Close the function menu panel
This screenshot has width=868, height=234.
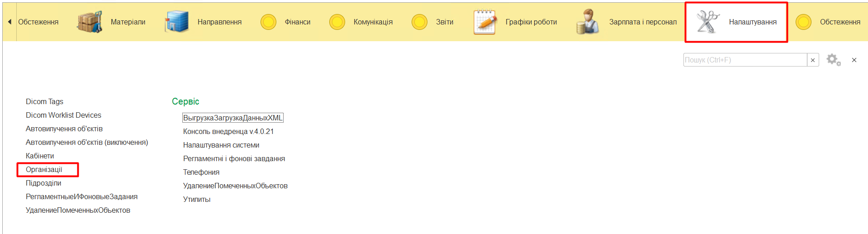854,60
